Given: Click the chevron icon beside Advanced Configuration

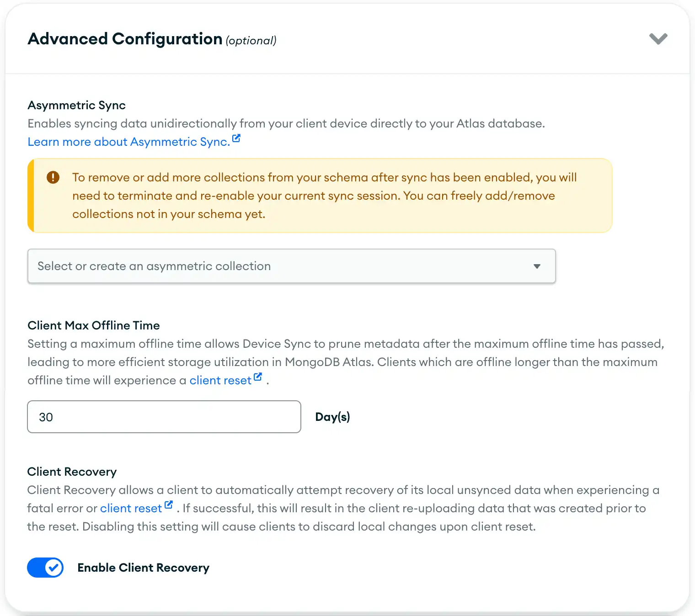Looking at the screenshot, I should (x=658, y=39).
